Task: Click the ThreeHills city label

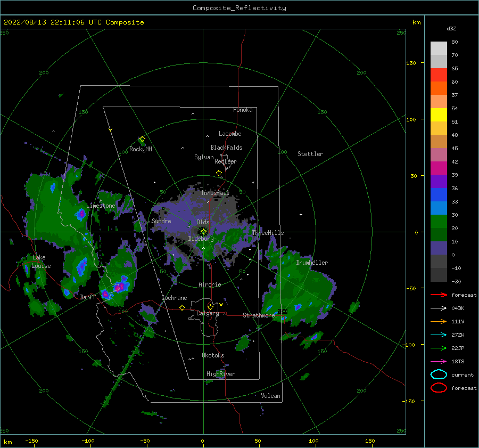Action: [268, 233]
